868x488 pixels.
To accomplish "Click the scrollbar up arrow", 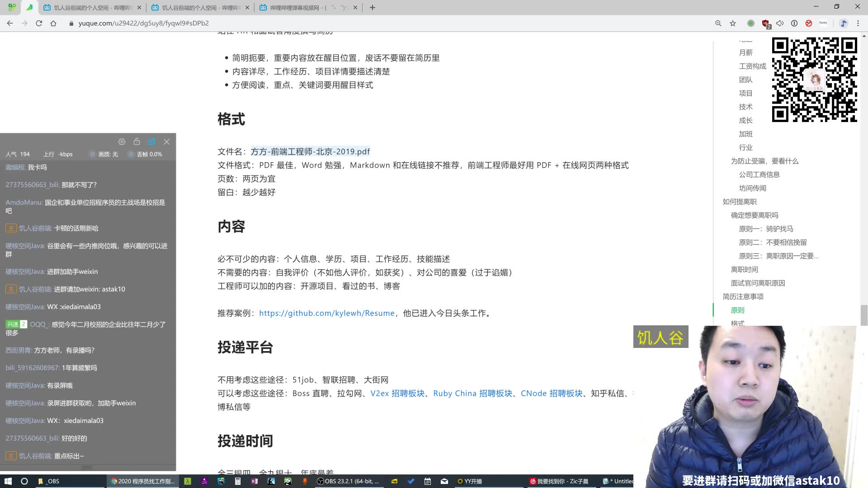I will pos(864,35).
